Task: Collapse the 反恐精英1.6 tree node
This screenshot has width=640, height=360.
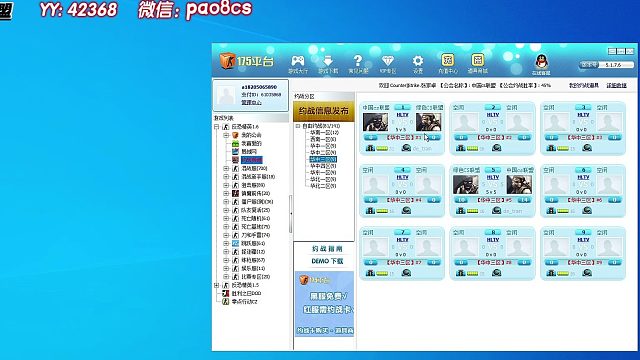Action: 217,127
